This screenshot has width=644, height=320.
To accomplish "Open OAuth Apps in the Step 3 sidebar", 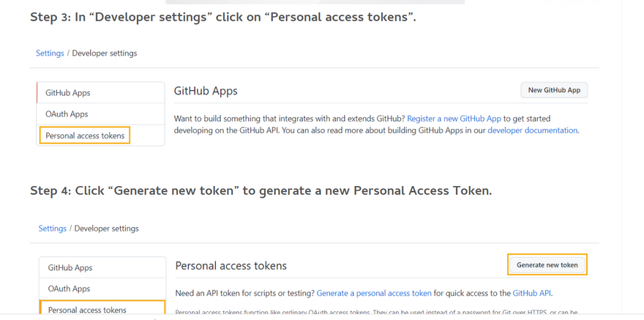I will coord(67,114).
